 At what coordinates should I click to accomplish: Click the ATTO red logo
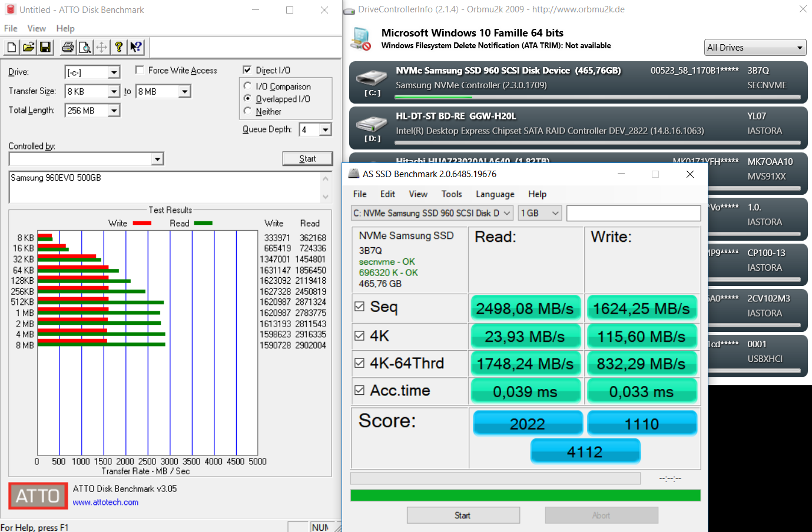[x=38, y=496]
